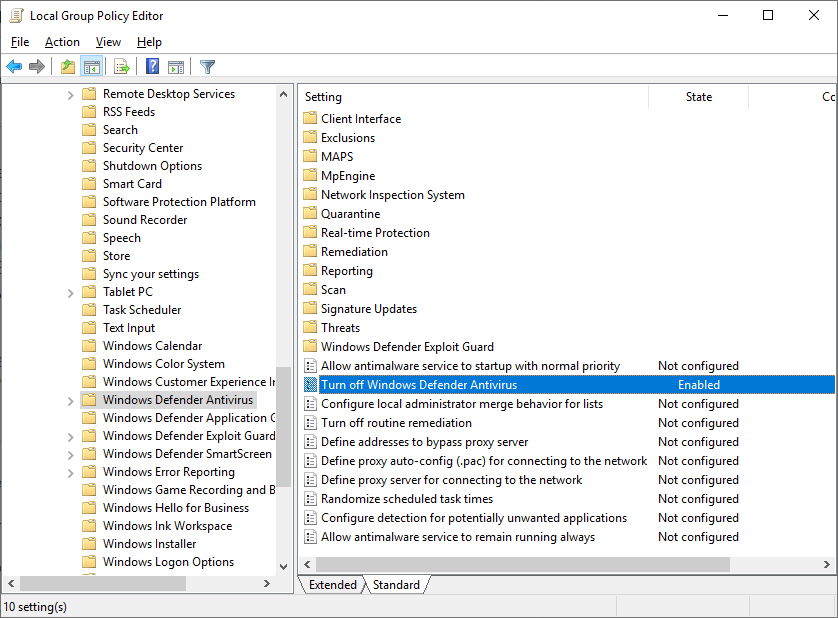Image resolution: width=838 pixels, height=618 pixels.
Task: Expand the Windows Defender Antivirus node
Action: pyautogui.click(x=71, y=401)
